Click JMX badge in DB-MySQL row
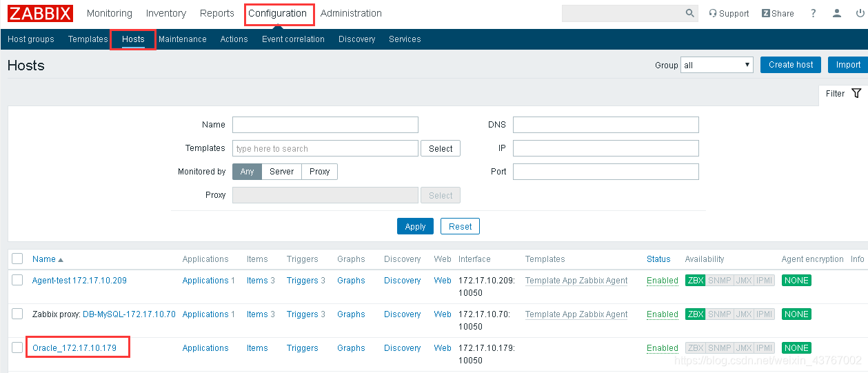Screen dimensions: 868x373 (744, 314)
